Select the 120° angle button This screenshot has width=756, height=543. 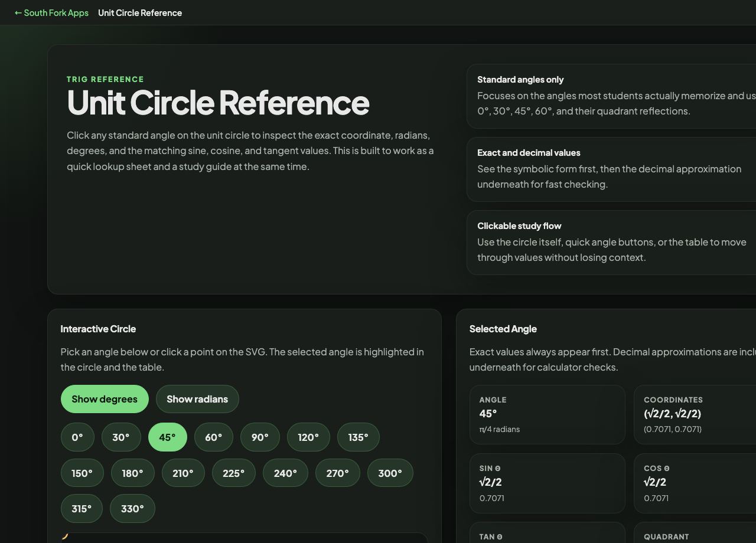click(308, 437)
